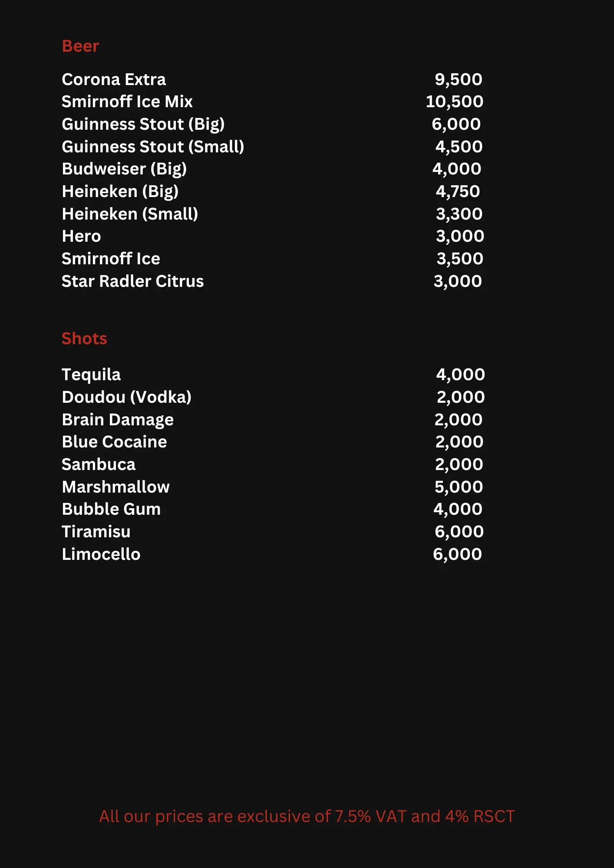Screen dimensions: 614x868
Task: Click the Guinness Stout (Small) price 4,500
Action: click(x=459, y=147)
